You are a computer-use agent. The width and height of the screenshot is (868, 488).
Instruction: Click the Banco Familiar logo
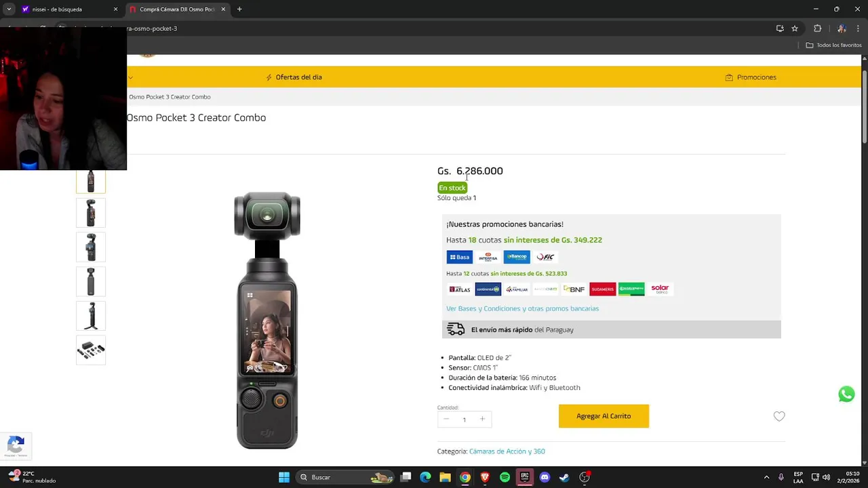(517, 289)
